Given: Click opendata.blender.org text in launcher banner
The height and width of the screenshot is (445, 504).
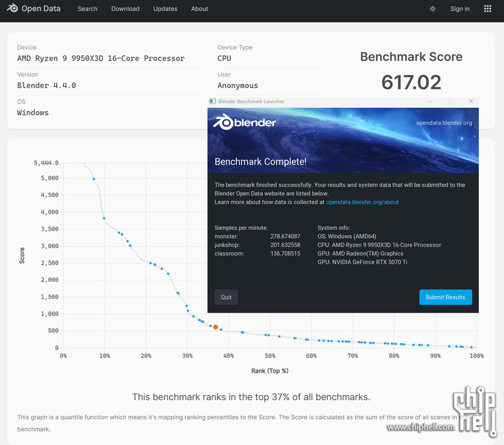Looking at the screenshot, I should tap(444, 123).
